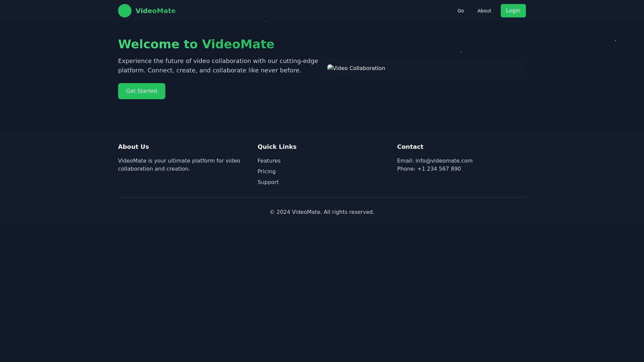This screenshot has height=362, width=644.
Task: Open the About navigation item
Action: [x=484, y=11]
